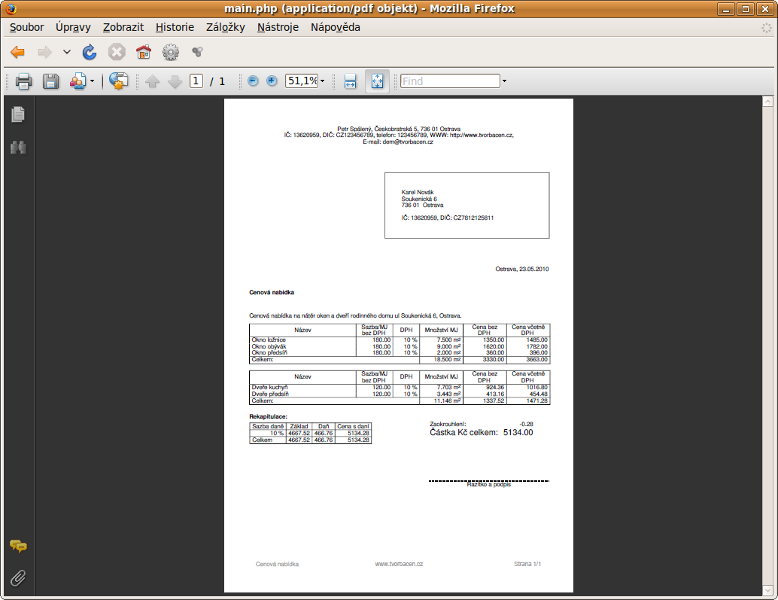Viewport: 778px width, 600px height.
Task: Open the Attachments paperclip panel
Action: tap(18, 578)
